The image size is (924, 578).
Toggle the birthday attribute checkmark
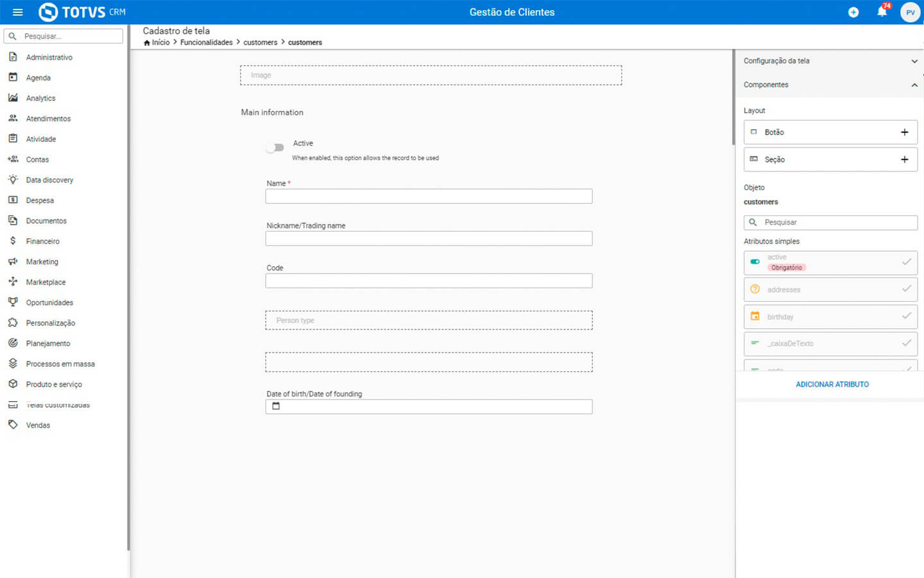[906, 316]
